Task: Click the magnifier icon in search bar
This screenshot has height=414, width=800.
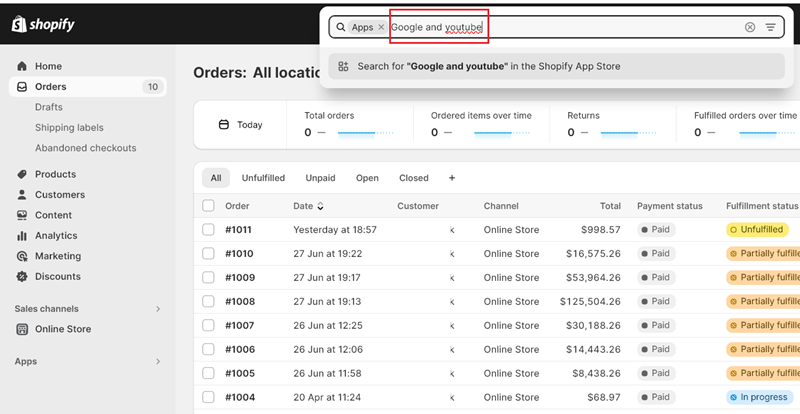Action: (x=341, y=27)
